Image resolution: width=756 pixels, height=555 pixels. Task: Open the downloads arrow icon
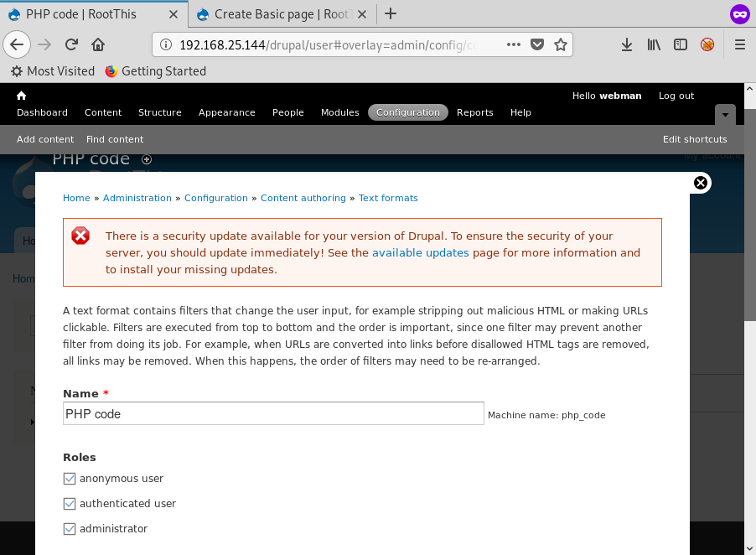(x=627, y=45)
